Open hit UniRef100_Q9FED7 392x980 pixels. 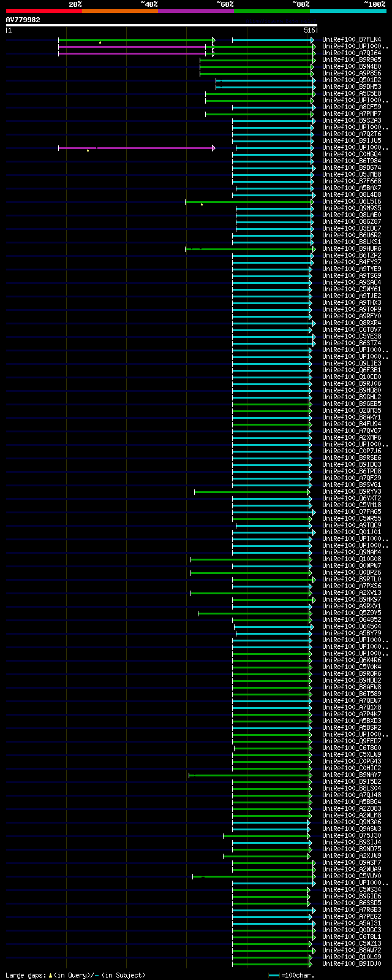coord(352,741)
